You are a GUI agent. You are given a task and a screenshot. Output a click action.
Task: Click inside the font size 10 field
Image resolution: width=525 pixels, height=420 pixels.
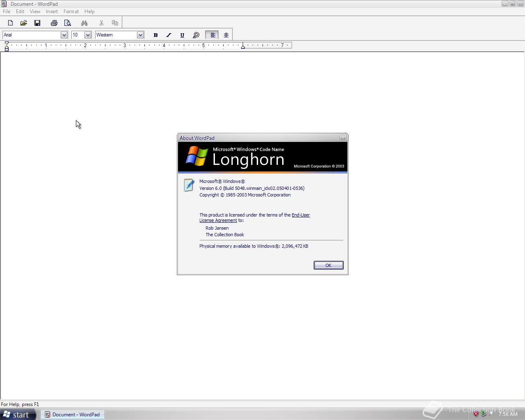coord(78,35)
